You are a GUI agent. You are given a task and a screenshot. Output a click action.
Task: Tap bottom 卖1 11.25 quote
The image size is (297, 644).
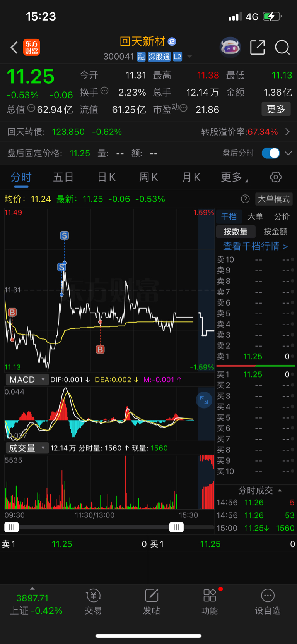[74, 544]
